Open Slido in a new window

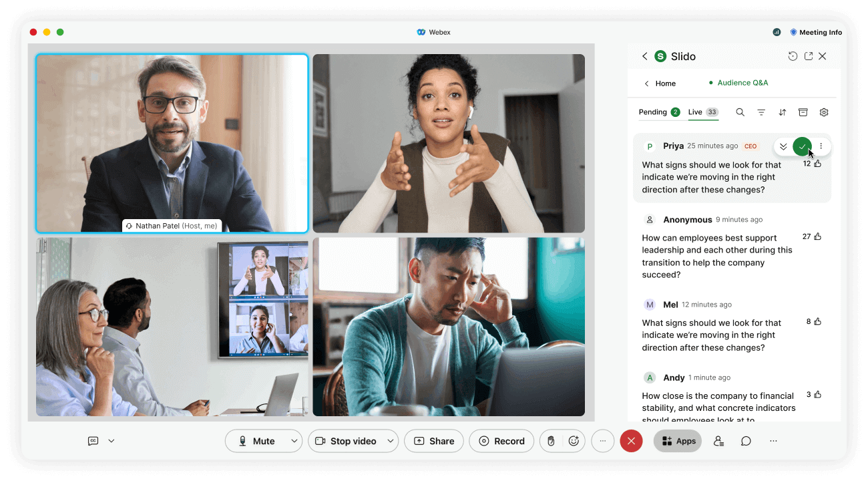[x=808, y=56]
